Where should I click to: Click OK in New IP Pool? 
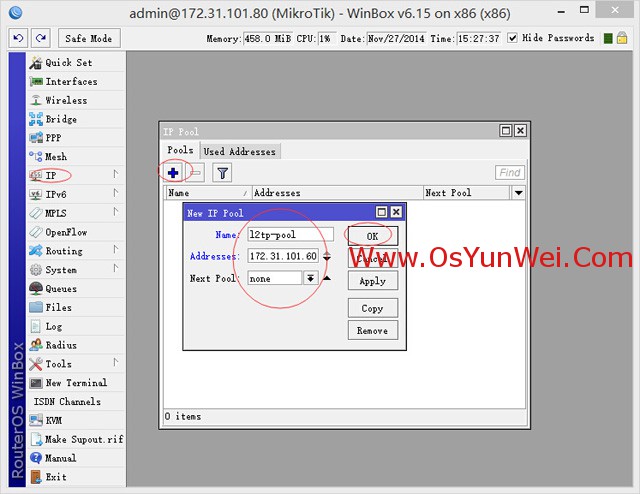click(x=373, y=236)
